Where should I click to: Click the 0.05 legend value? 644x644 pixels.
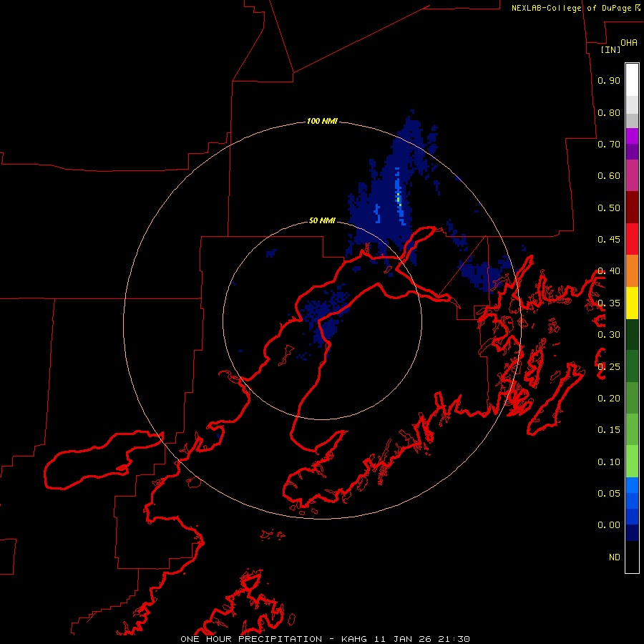pyautogui.click(x=609, y=494)
